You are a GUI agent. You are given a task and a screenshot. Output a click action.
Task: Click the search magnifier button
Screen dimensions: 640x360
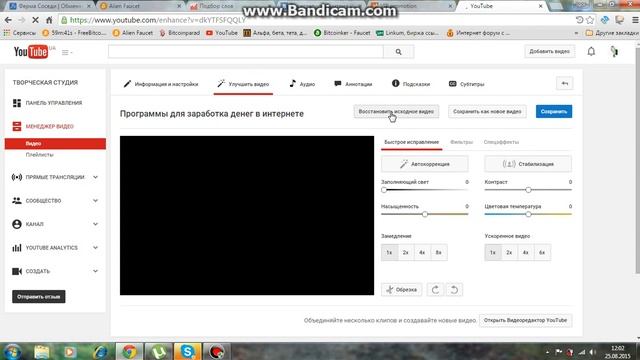point(398,52)
